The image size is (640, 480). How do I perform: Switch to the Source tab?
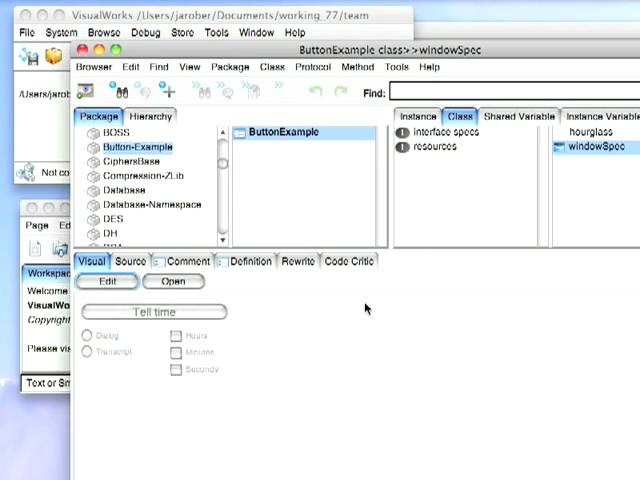[130, 262]
